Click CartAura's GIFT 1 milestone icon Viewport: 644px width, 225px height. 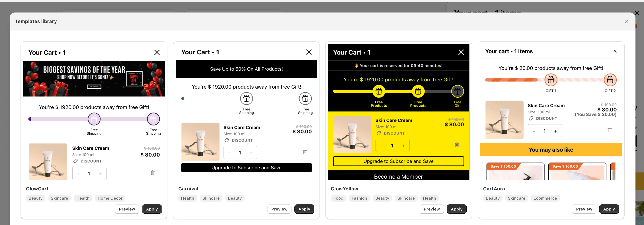point(551,80)
